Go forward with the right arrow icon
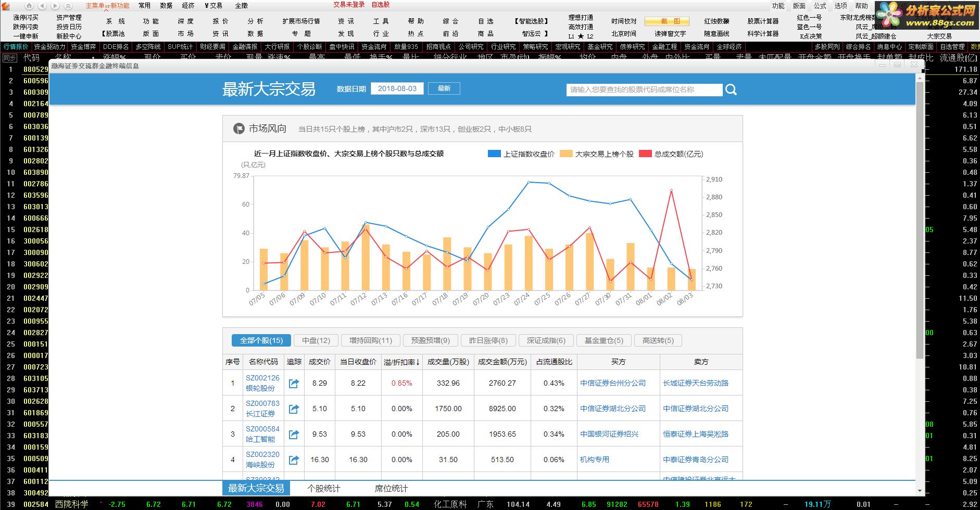Screen dimensions: 980x510 click(x=55, y=6)
